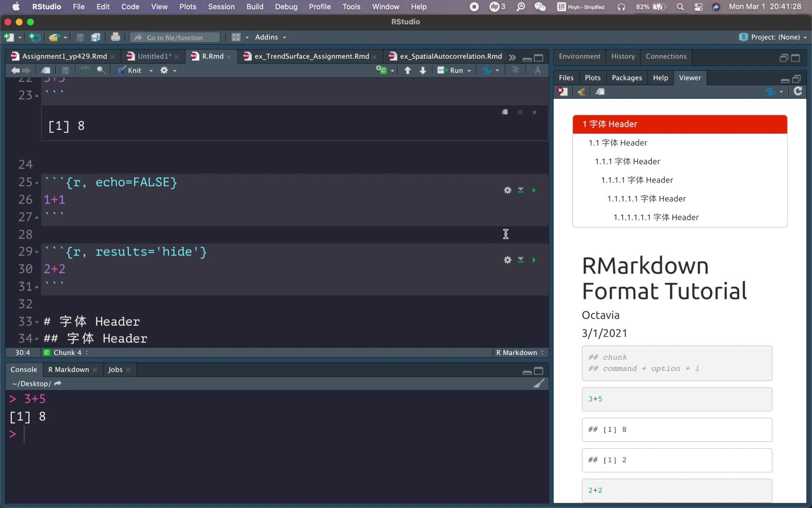This screenshot has width=812, height=508.
Task: Minimize the Console pane
Action: [526, 371]
